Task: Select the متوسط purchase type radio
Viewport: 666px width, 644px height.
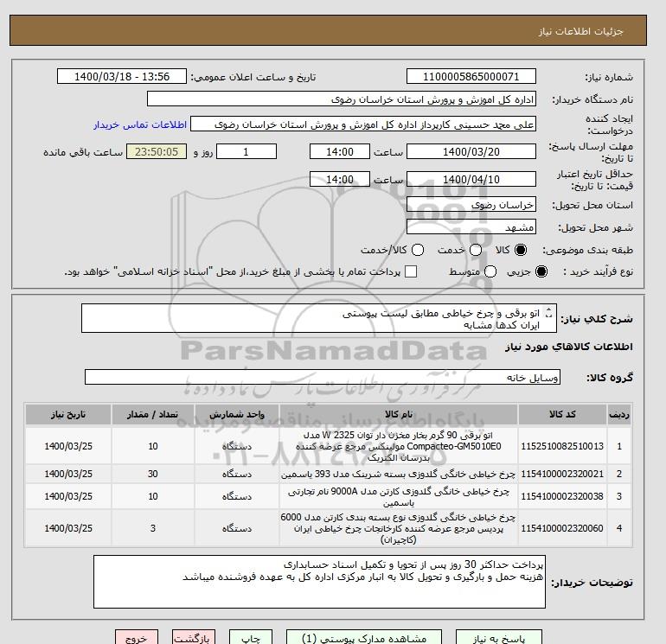Action: pyautogui.click(x=490, y=271)
